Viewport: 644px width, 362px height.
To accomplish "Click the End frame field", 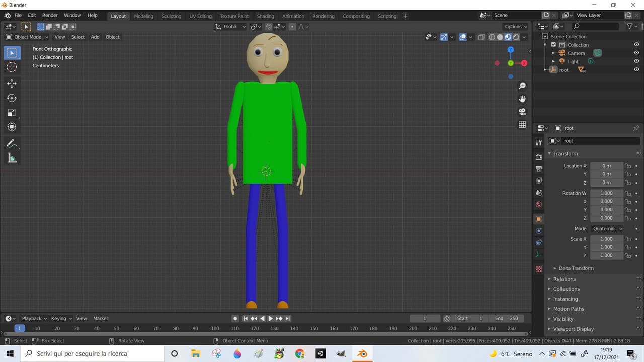I will point(506,318).
